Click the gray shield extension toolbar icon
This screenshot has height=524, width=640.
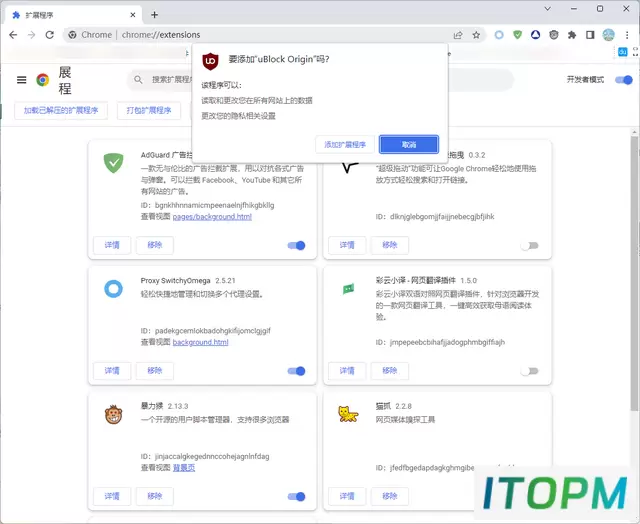click(554, 35)
